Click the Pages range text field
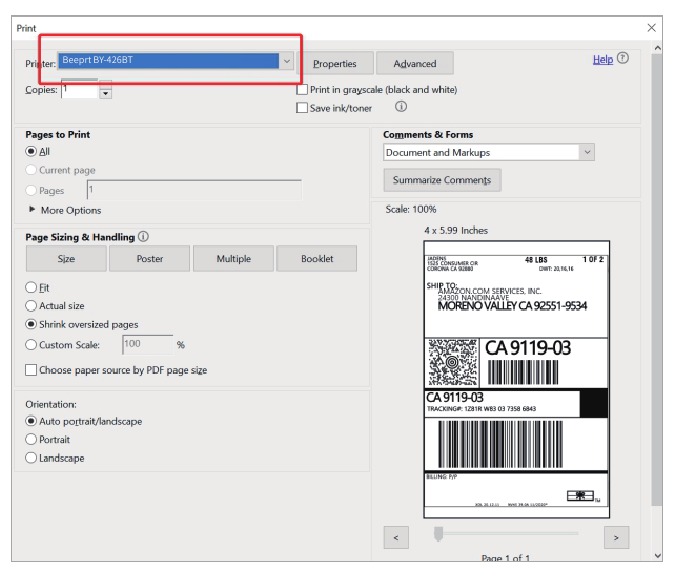The width and height of the screenshot is (679, 585). (194, 190)
